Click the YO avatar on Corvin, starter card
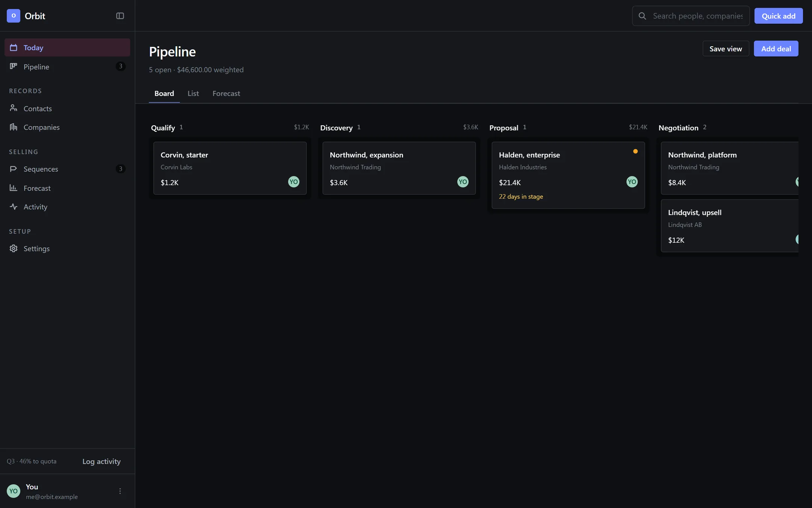 294,182
